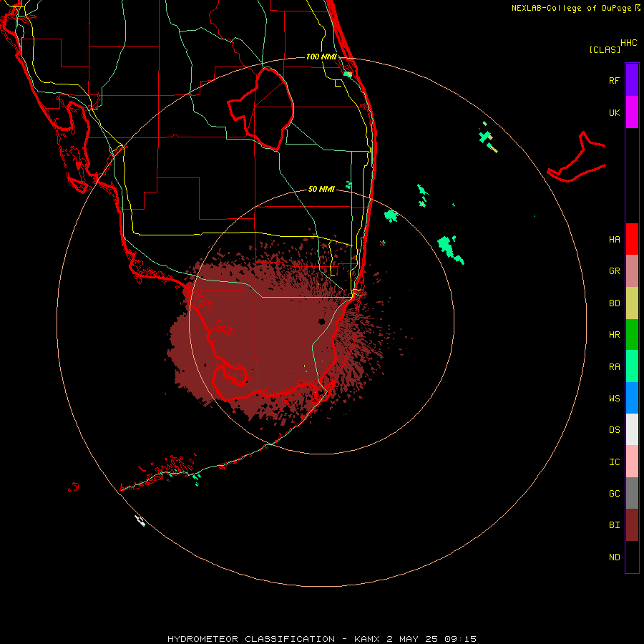The width and height of the screenshot is (644, 644).
Task: Select the "IC" legend label
Action: [614, 462]
